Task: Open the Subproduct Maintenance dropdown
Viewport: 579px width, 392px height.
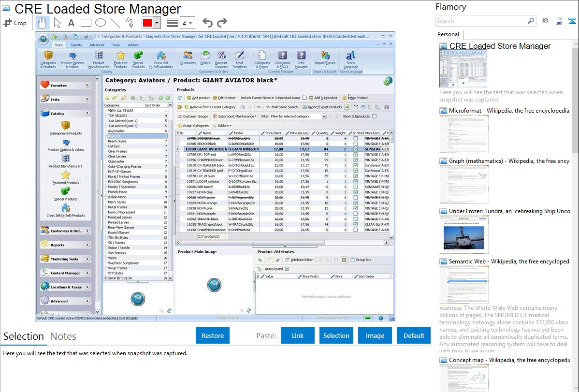Action: click(234, 116)
